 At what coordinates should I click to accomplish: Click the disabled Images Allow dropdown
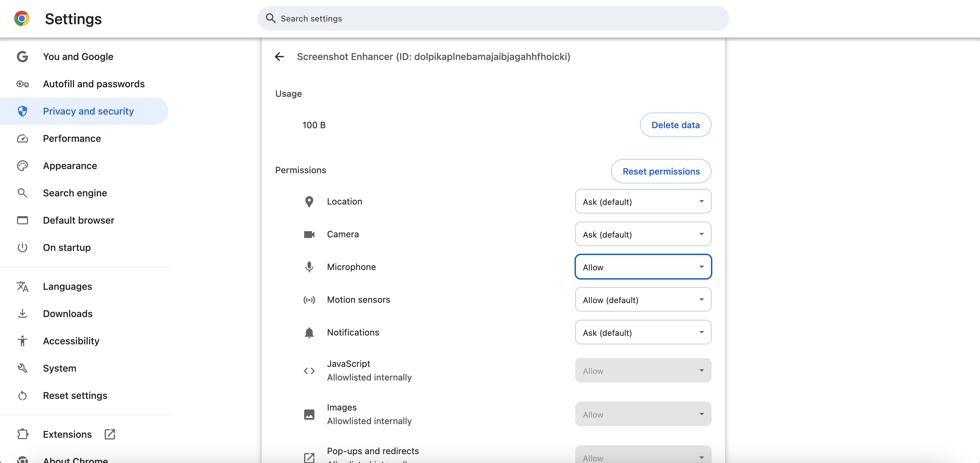click(643, 414)
